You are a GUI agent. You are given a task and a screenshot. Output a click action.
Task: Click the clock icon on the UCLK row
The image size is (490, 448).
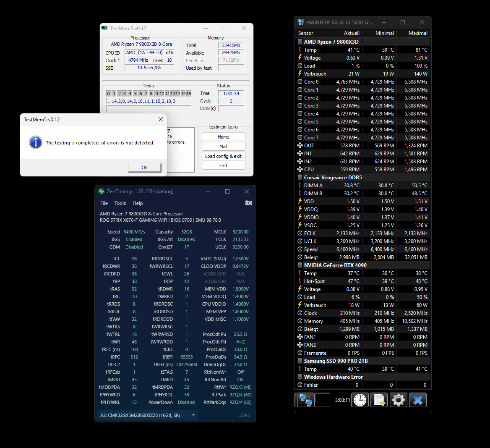click(300, 241)
